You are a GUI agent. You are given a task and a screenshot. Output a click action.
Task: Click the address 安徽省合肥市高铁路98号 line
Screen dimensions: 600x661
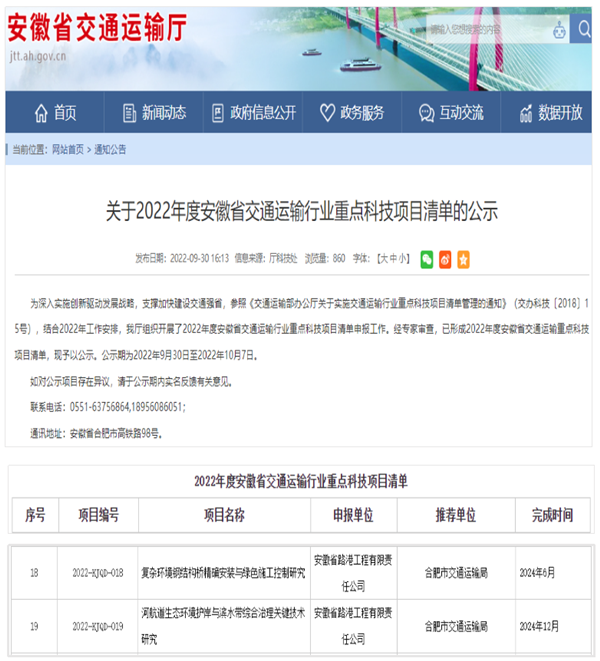pos(96,433)
